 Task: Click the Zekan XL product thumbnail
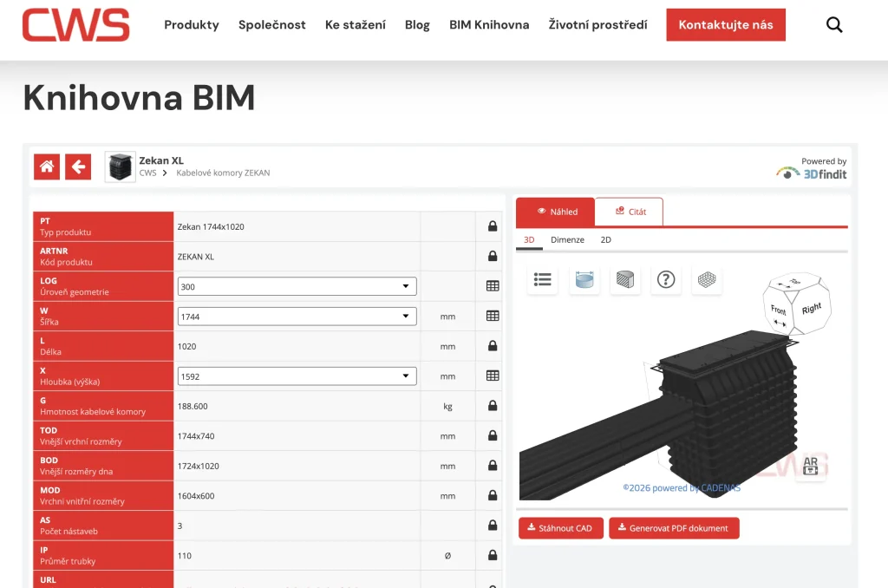pyautogui.click(x=120, y=167)
